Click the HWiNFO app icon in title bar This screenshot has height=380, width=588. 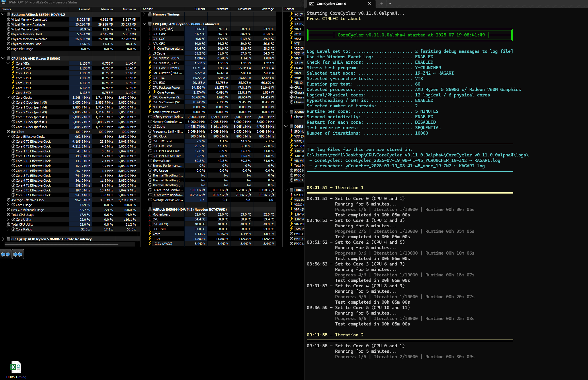3,2
